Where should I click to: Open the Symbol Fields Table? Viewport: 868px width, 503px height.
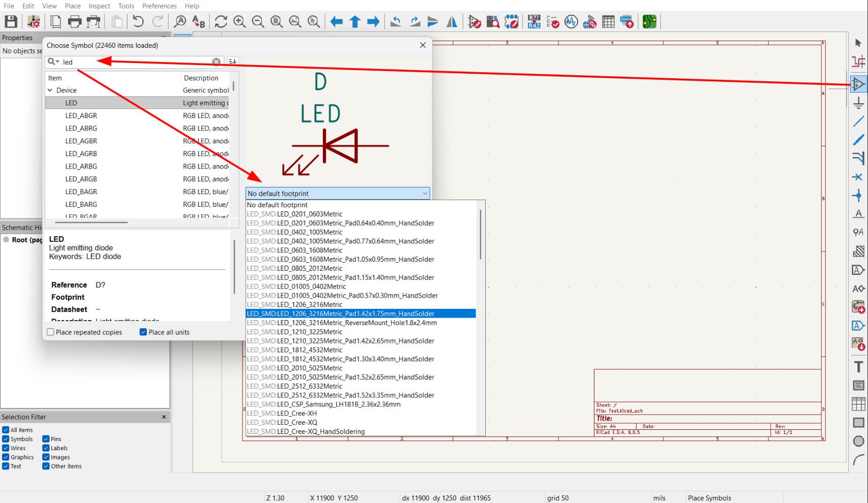607,22
